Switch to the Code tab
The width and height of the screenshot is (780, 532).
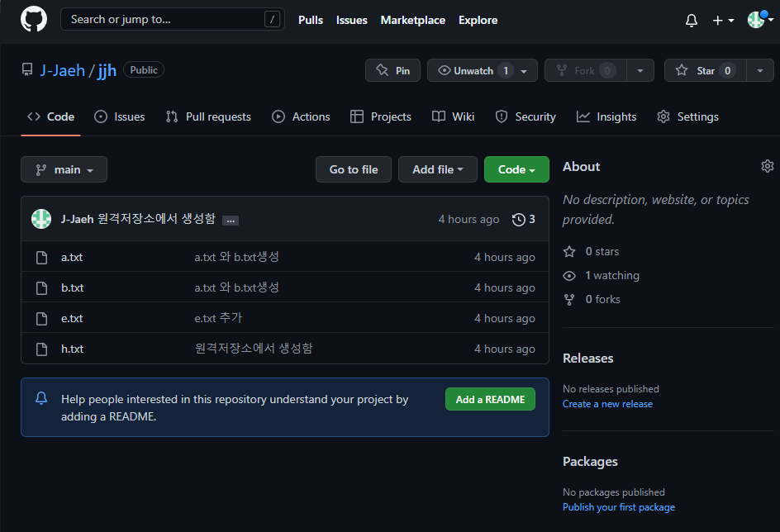[x=50, y=116]
